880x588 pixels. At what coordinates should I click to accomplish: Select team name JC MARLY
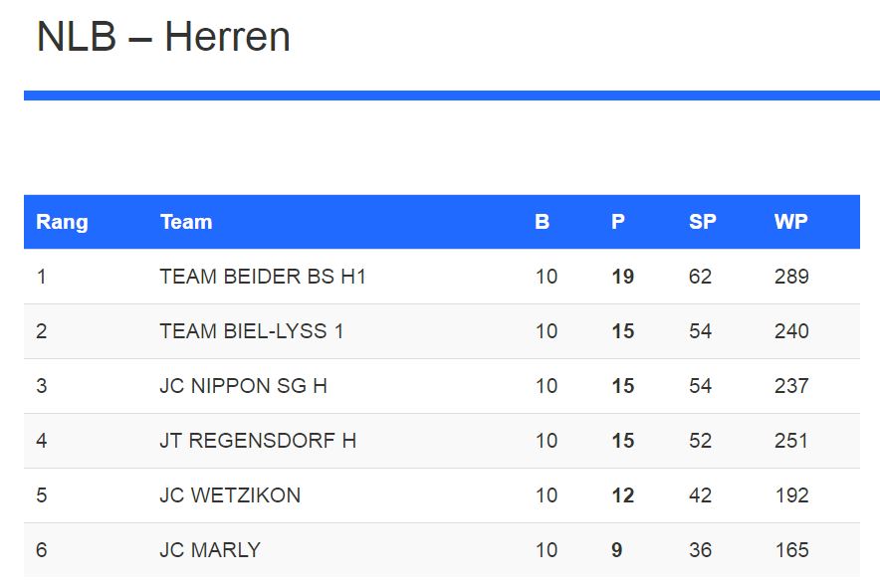[210, 550]
